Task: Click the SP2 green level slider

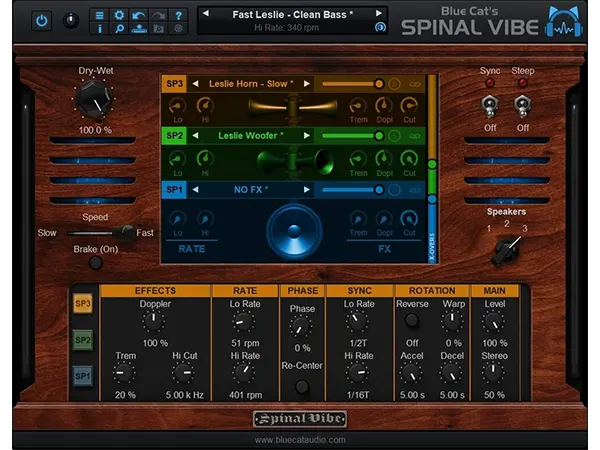Action: tap(353, 135)
